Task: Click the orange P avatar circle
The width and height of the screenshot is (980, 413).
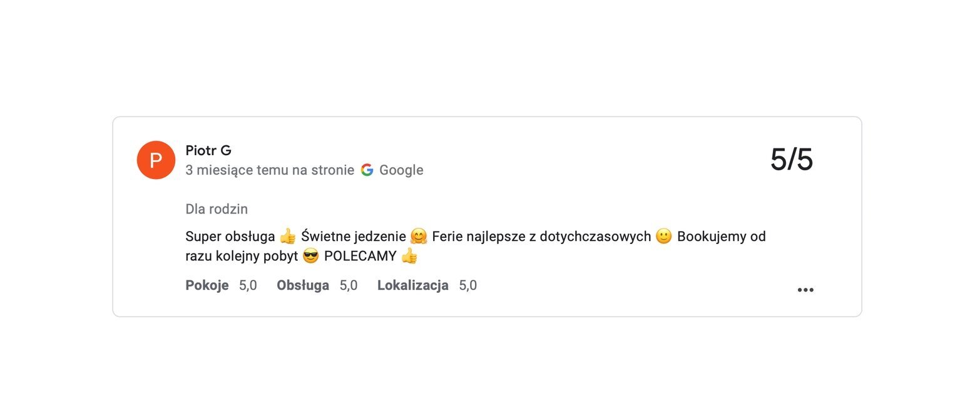Action: pyautogui.click(x=156, y=160)
